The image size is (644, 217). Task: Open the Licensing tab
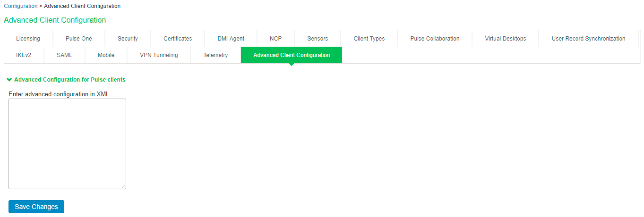click(28, 39)
